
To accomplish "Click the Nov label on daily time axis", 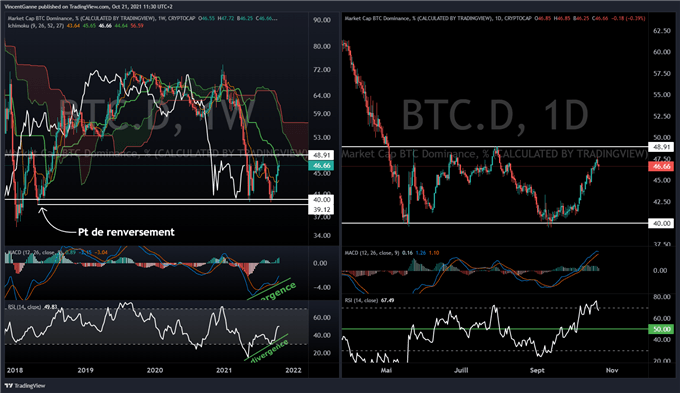I will tap(612, 370).
